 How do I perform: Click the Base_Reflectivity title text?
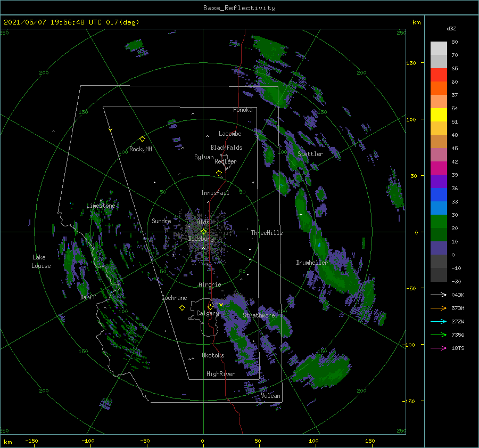[x=240, y=8]
